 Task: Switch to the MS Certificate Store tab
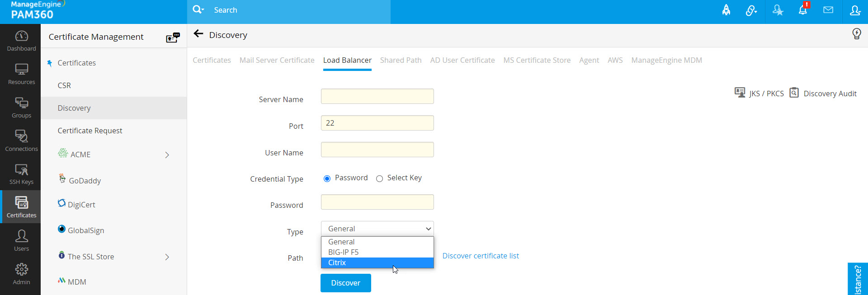coord(537,60)
